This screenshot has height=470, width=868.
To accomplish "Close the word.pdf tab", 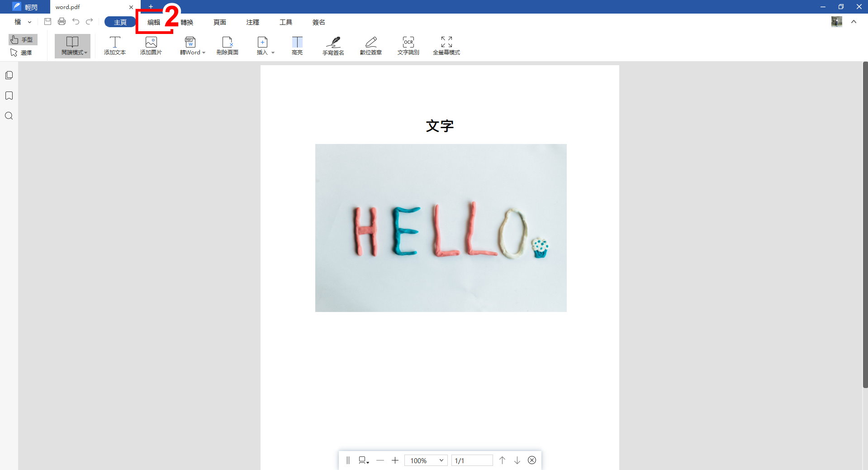I will point(131,7).
